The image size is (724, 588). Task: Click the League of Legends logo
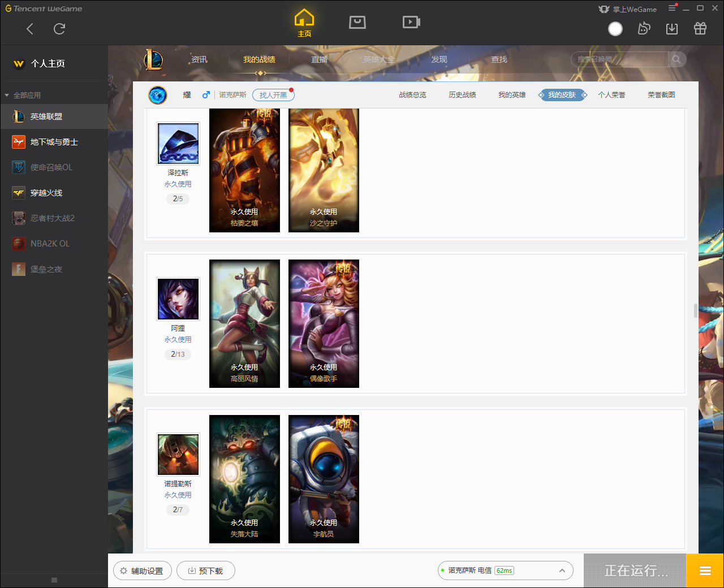pyautogui.click(x=153, y=59)
